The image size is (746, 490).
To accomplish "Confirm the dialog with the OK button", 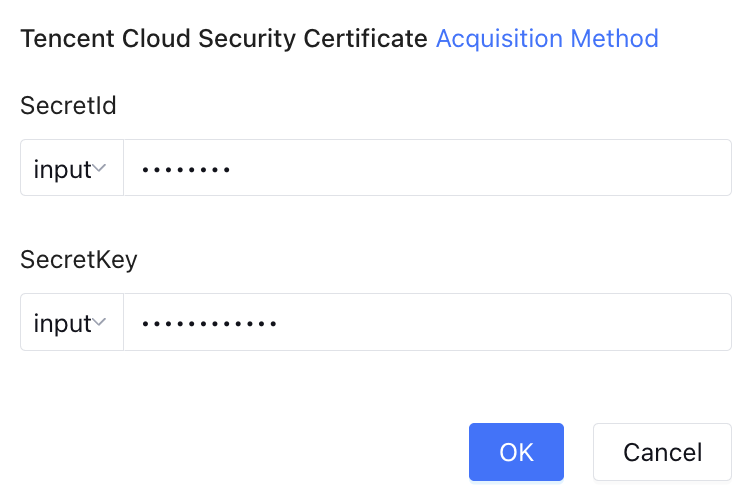I will coord(516,452).
